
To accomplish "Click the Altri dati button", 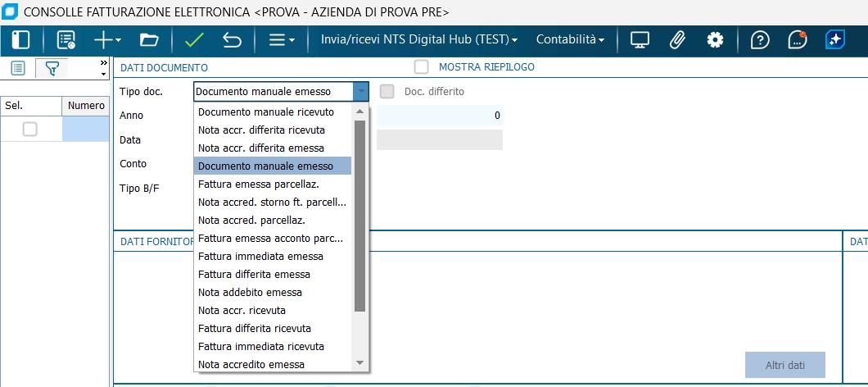I will 784,364.
